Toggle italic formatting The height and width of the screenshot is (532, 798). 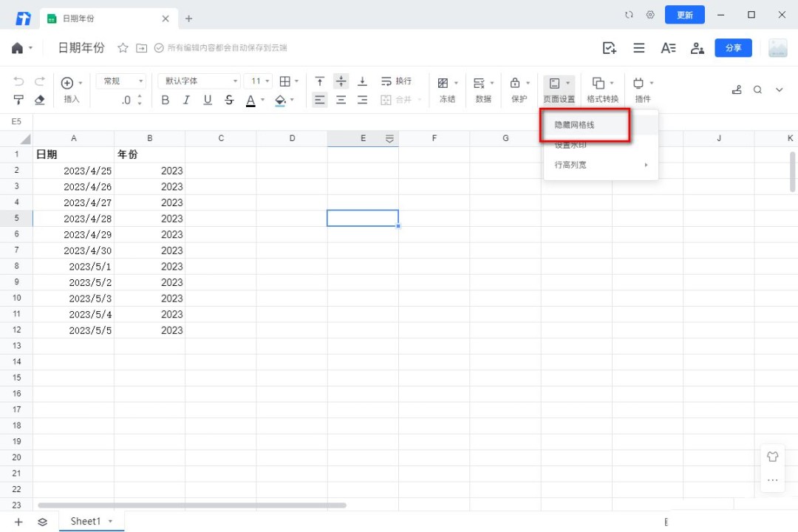tap(186, 100)
